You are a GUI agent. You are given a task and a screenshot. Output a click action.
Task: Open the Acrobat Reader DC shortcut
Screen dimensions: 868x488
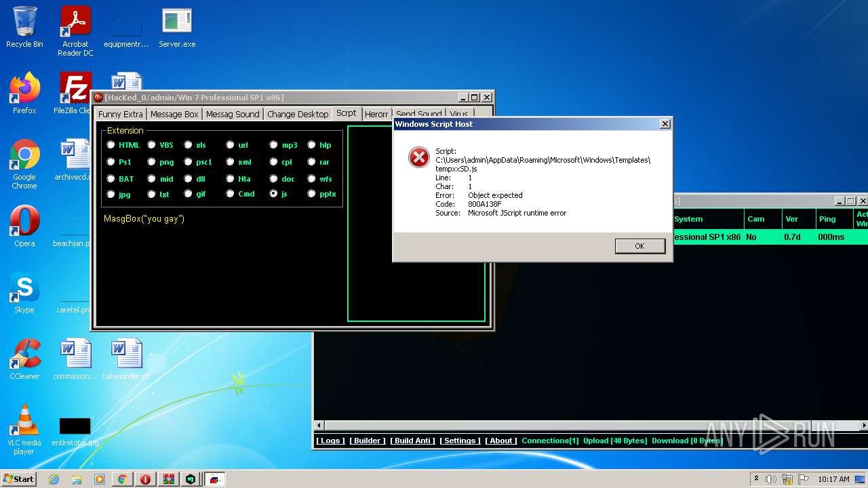75,30
